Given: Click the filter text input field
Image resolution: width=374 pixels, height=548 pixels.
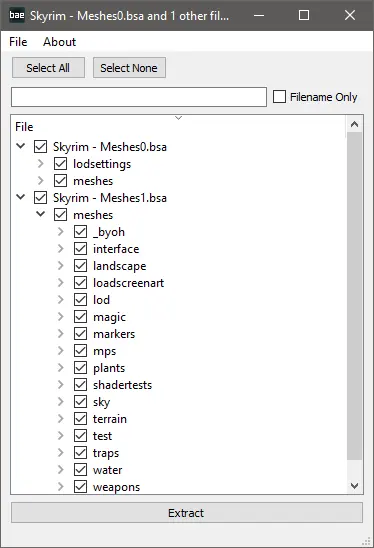Looking at the screenshot, I should click(139, 97).
